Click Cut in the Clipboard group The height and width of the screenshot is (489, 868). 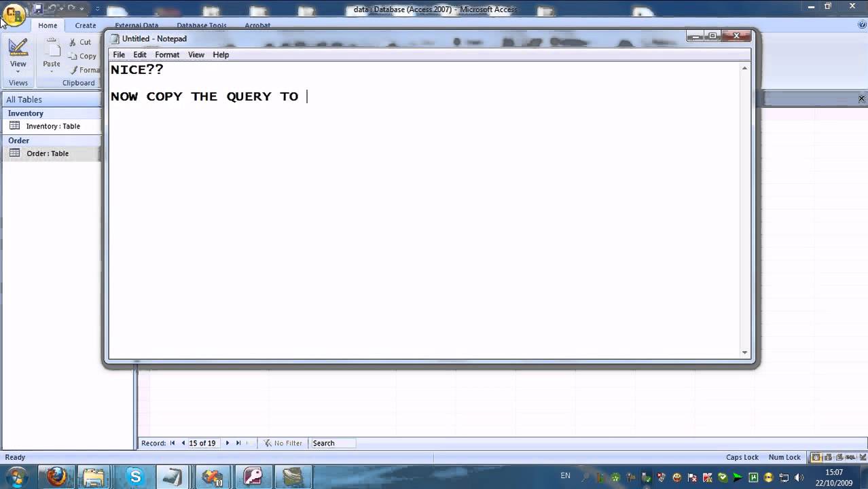point(80,42)
